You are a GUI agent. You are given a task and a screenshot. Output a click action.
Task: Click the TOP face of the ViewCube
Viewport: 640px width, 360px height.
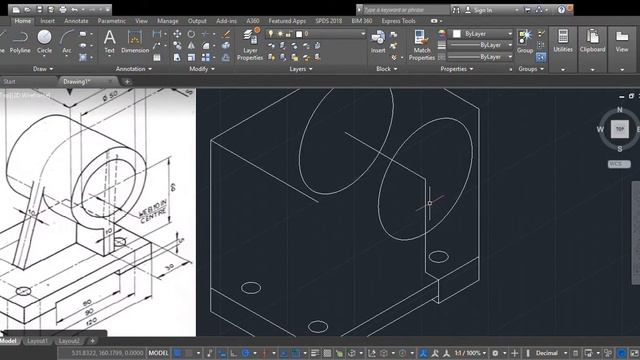click(619, 129)
